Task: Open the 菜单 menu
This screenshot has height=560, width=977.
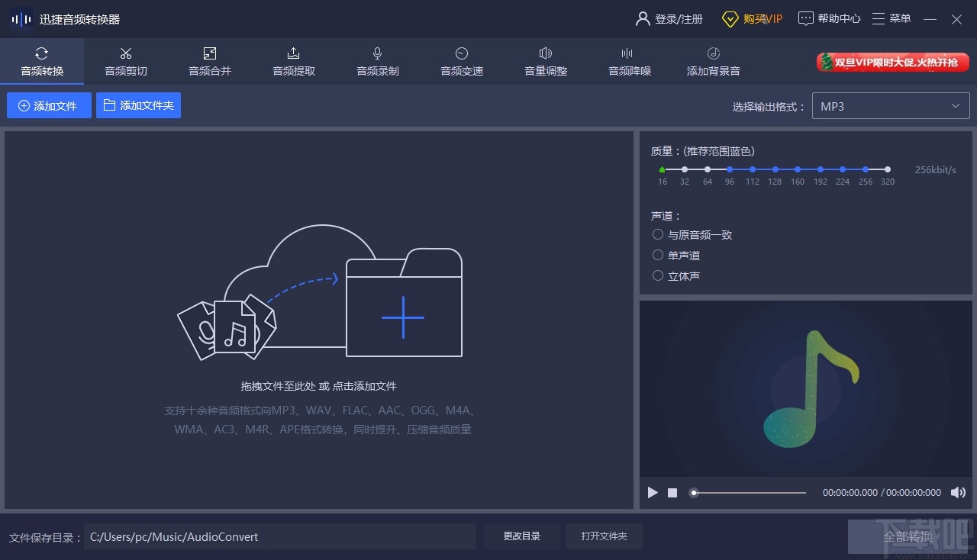Action: tap(891, 18)
